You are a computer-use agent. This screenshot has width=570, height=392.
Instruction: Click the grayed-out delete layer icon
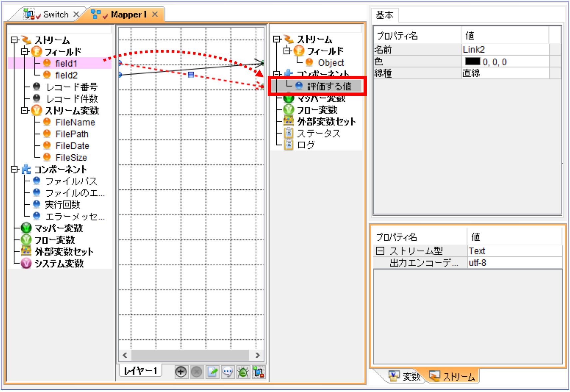tap(196, 372)
